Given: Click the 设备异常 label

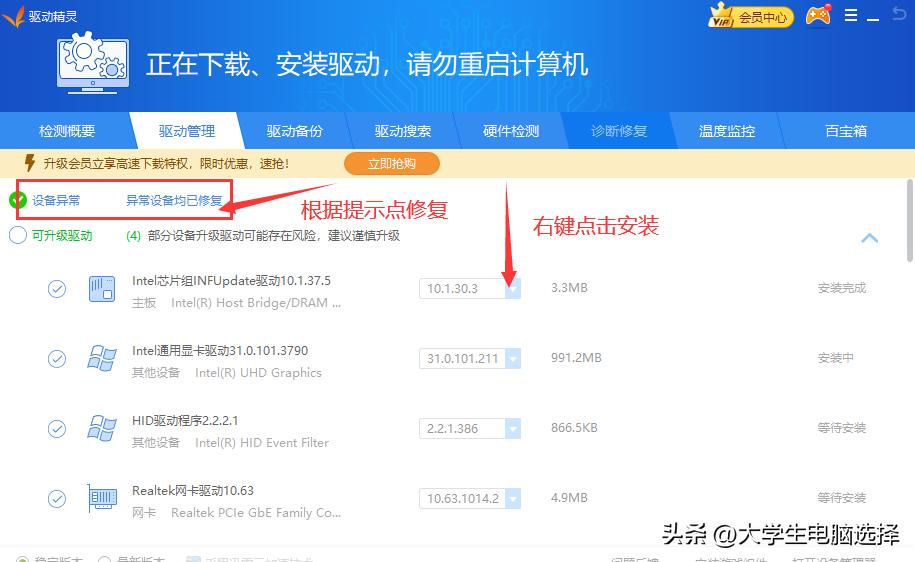Looking at the screenshot, I should point(56,200).
